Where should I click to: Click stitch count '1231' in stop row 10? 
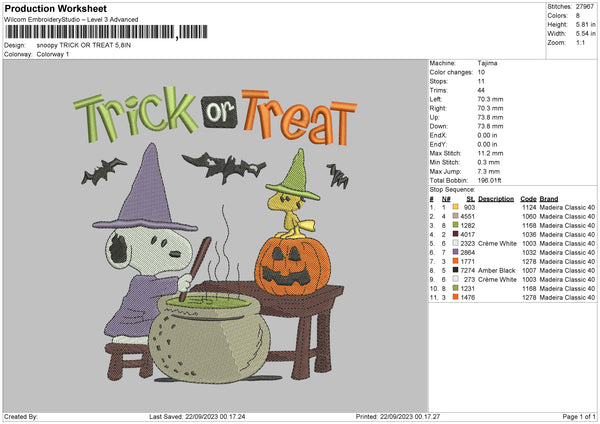coord(468,289)
